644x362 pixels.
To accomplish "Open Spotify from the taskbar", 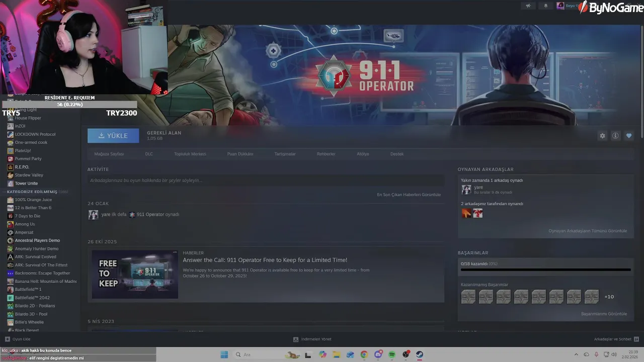I will click(392, 354).
